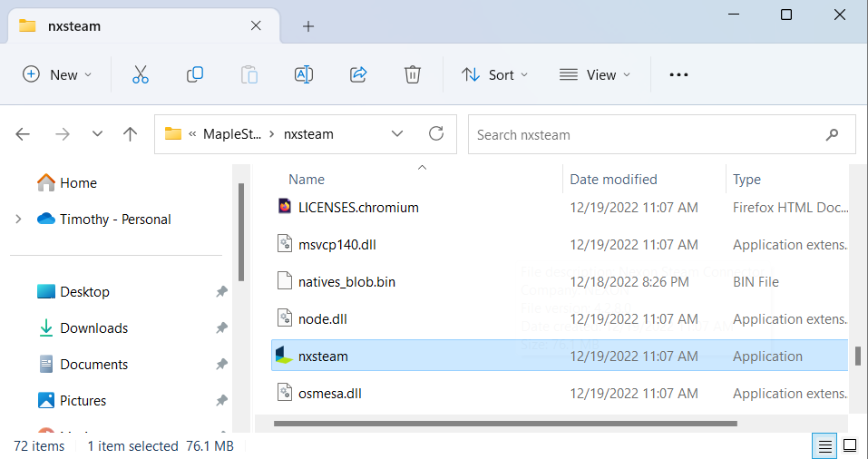This screenshot has width=868, height=459.
Task: Click the Delete trash can icon
Action: pyautogui.click(x=413, y=74)
